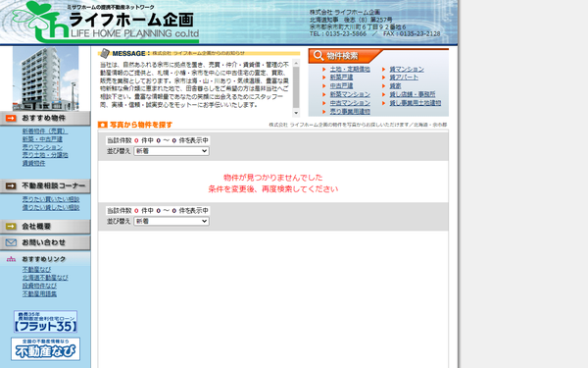Search 中古戸建 properties
The width and height of the screenshot is (588, 368).
[x=341, y=86]
